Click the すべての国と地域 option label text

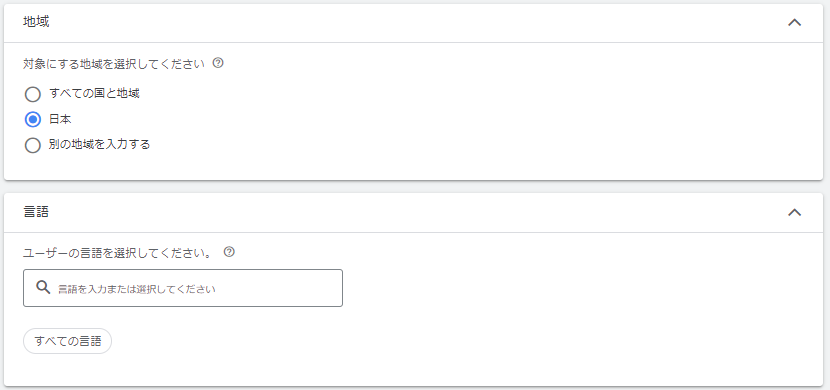[x=94, y=94]
